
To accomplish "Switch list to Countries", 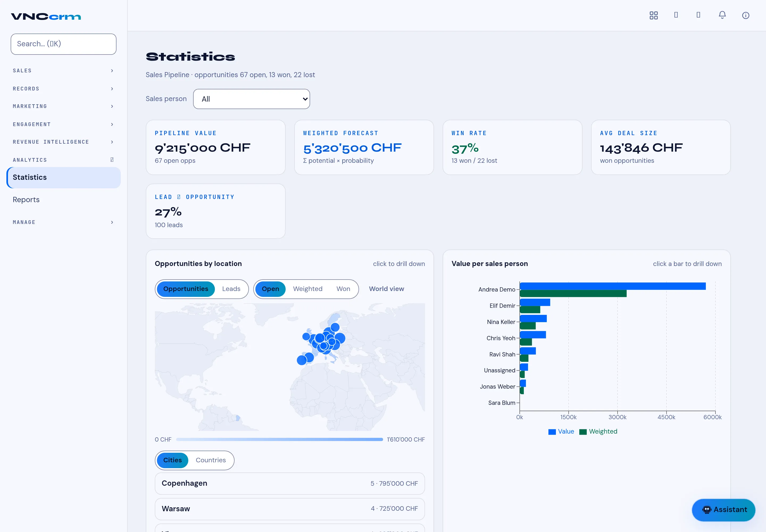I will 211,460.
